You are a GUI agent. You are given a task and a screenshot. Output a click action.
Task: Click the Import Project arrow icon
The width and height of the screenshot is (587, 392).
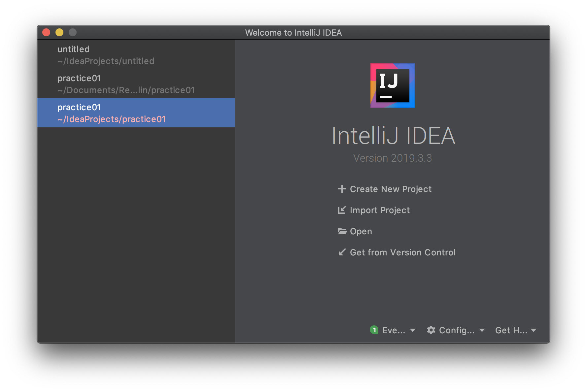342,210
